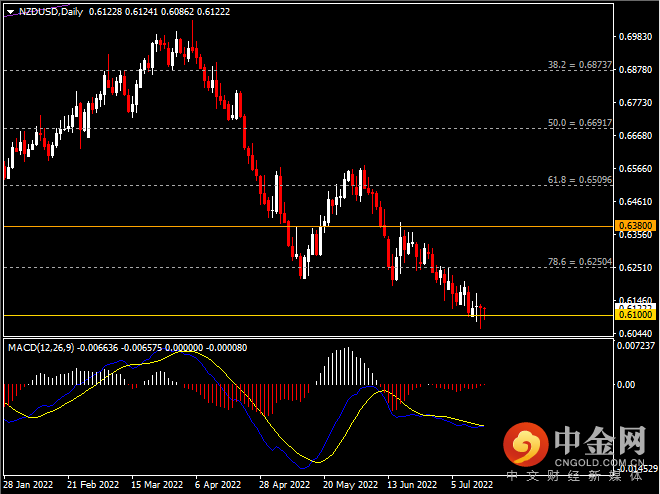Click the 0.00 MACD zero level label
This screenshot has width=660, height=494.
pyautogui.click(x=625, y=385)
